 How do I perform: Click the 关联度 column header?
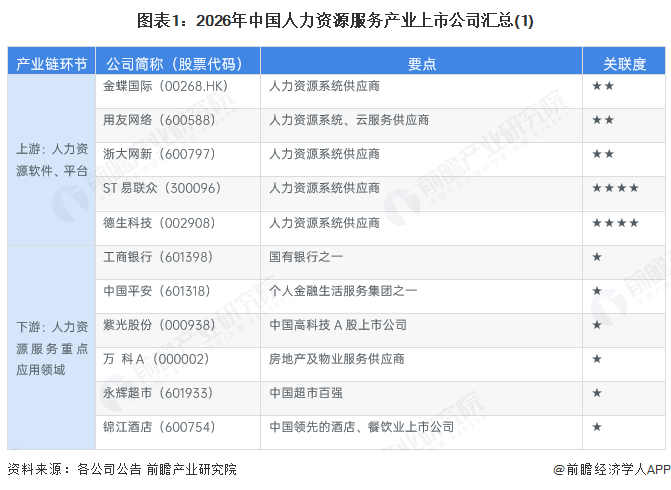coord(624,61)
